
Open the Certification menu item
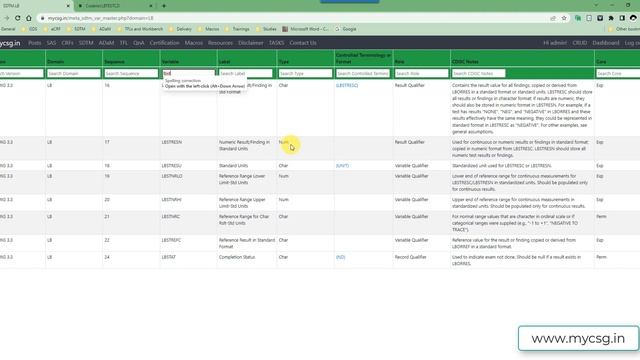pyautogui.click(x=164, y=43)
